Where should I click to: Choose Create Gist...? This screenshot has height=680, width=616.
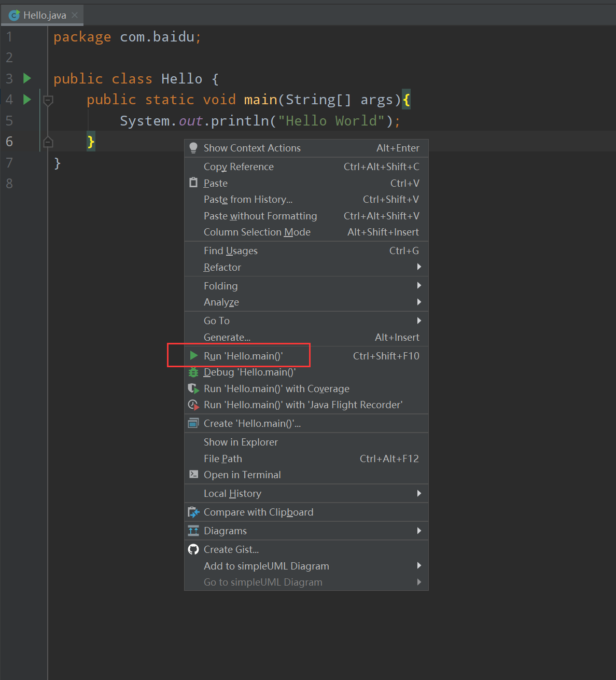pyautogui.click(x=306, y=549)
